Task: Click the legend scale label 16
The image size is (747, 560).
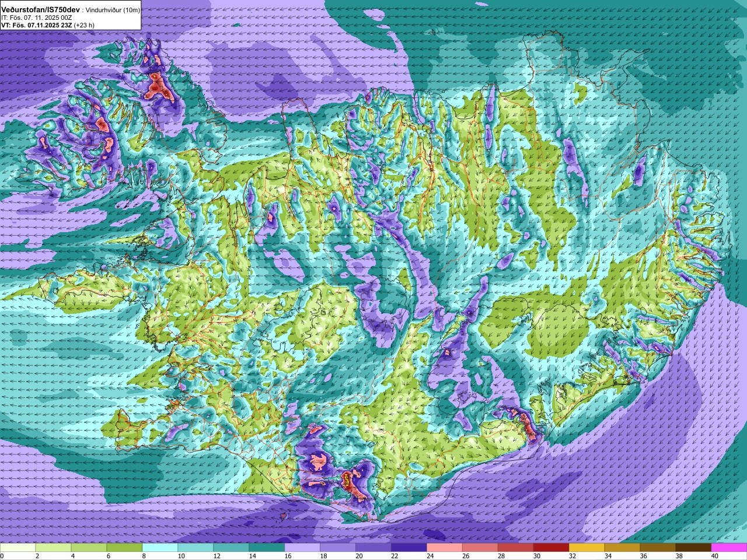Action: (x=288, y=556)
